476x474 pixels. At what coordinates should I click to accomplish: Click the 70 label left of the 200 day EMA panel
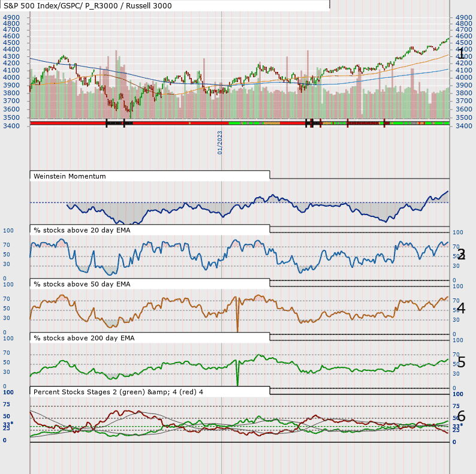(x=7, y=353)
